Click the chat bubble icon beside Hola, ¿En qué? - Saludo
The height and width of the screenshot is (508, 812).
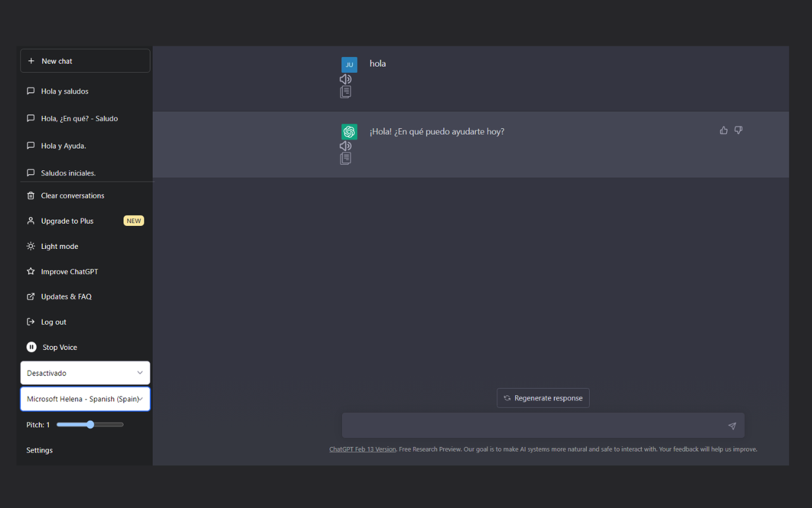[x=30, y=118]
